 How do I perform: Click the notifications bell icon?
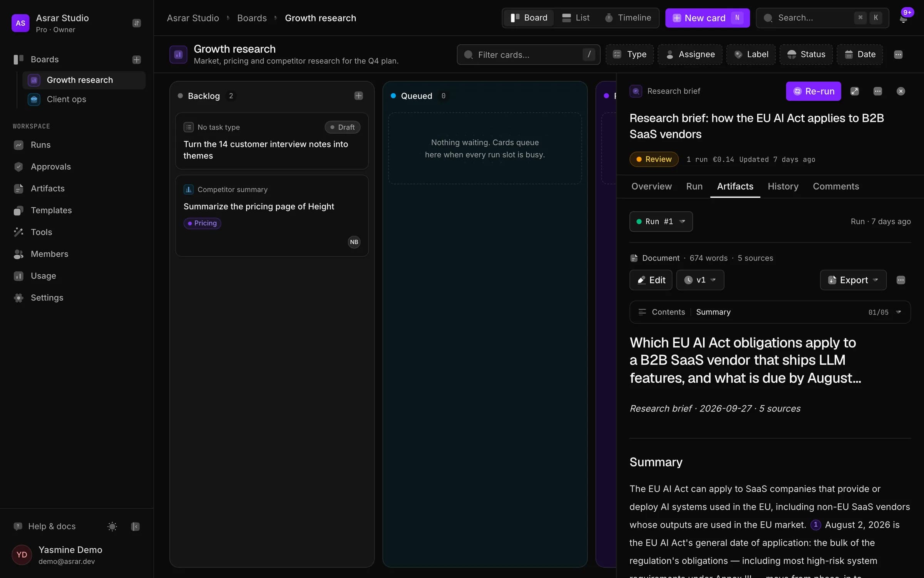pyautogui.click(x=903, y=18)
